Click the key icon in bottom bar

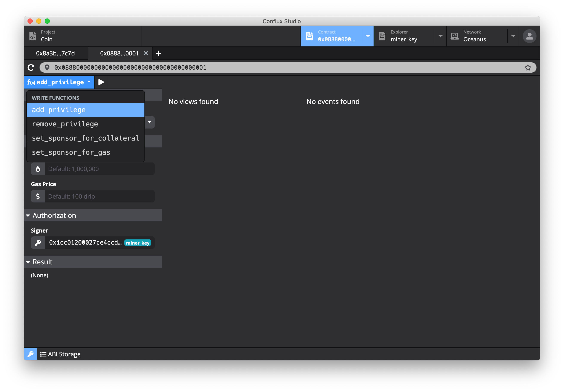31,354
